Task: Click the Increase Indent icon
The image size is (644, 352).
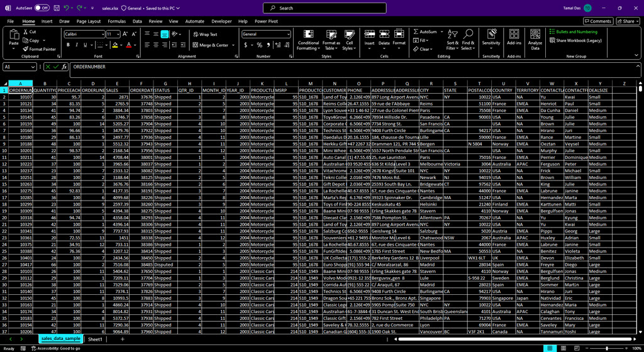Action: pos(183,45)
